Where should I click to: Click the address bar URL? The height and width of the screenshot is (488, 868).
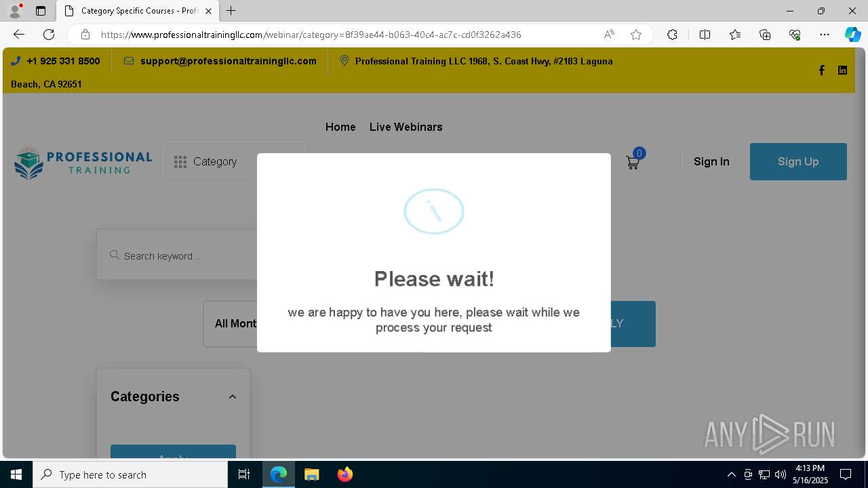[311, 35]
